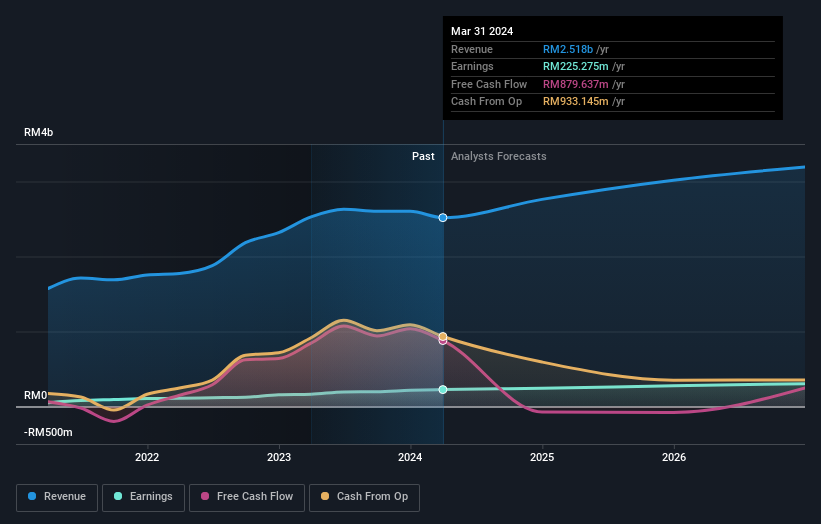821x524 pixels.
Task: Toggle the Revenue legend button
Action: [x=57, y=497]
